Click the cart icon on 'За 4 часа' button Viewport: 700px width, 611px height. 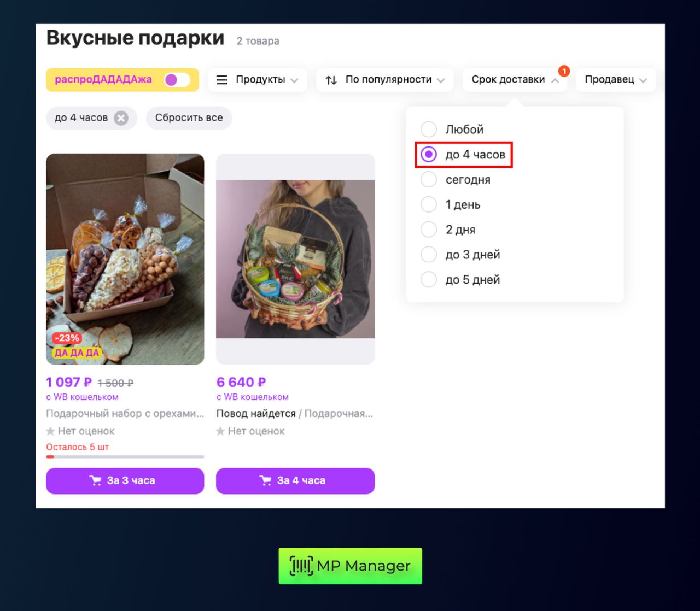point(266,481)
